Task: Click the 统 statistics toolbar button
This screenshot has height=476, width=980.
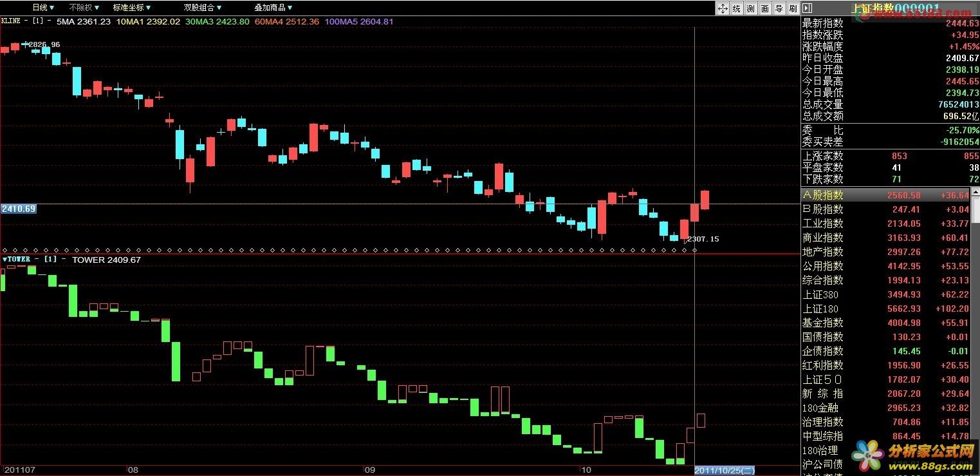Action: tap(737, 8)
